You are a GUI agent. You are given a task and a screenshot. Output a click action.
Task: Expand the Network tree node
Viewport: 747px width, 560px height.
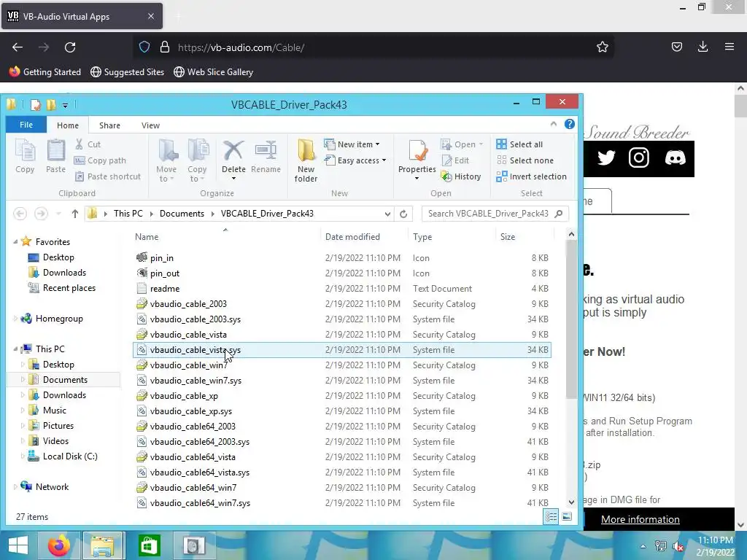(x=15, y=486)
